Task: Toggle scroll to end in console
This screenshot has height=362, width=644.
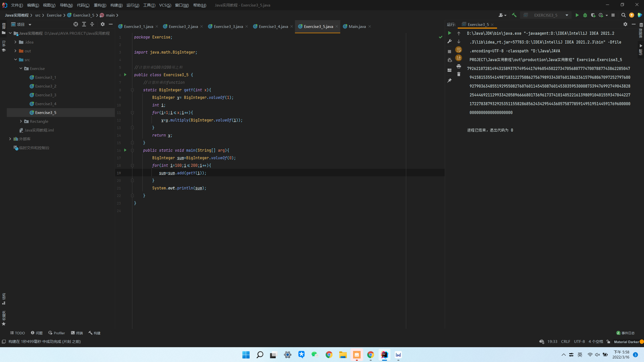Action: tap(459, 58)
